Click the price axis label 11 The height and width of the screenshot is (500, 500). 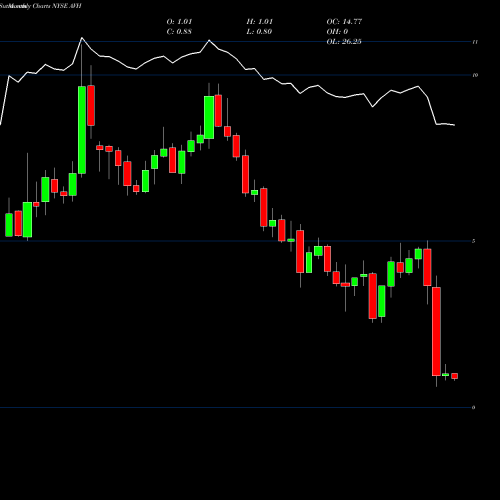pos(475,42)
